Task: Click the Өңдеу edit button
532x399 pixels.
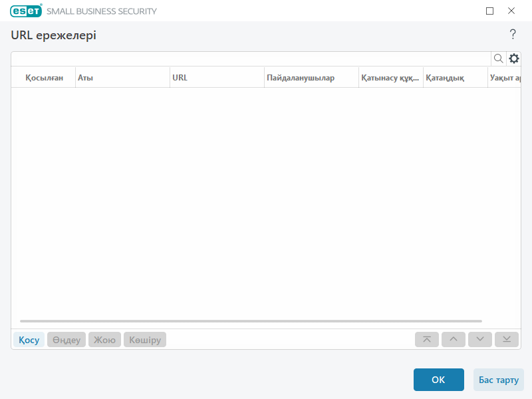Action: pos(66,340)
